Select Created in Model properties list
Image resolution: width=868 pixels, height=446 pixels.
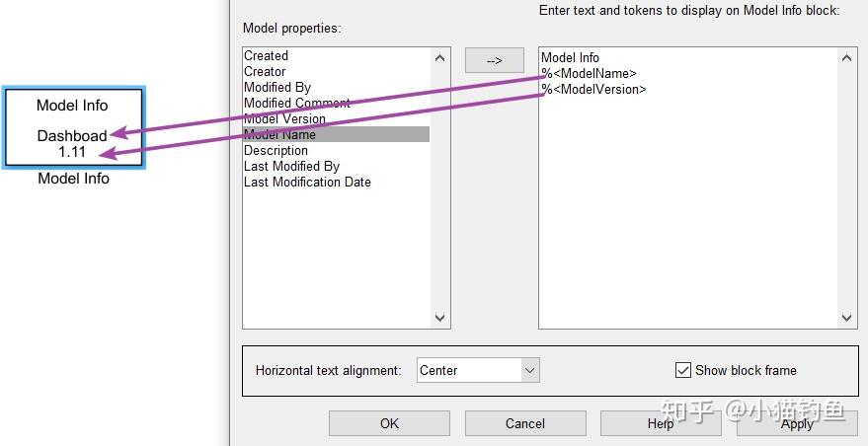click(267, 56)
